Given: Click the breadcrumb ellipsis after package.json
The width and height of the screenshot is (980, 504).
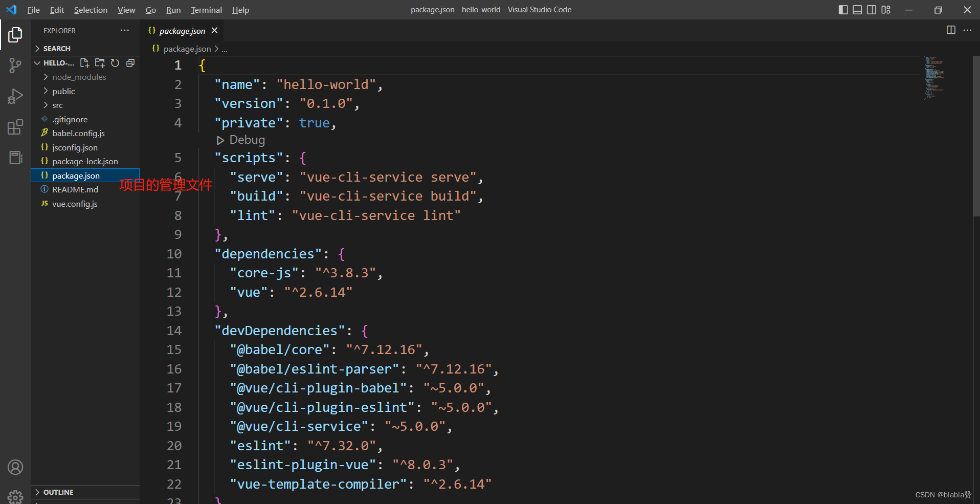Looking at the screenshot, I should tap(225, 49).
